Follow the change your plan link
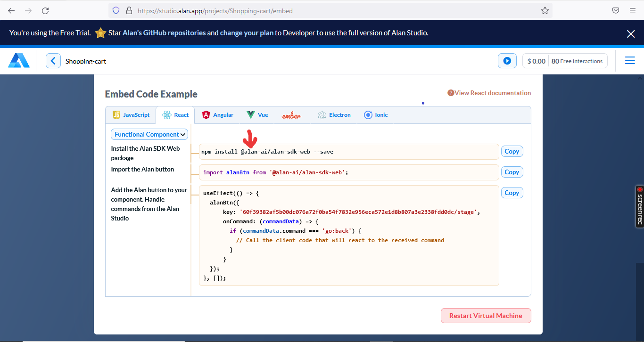Screen dimensions: 644x342 (247, 33)
